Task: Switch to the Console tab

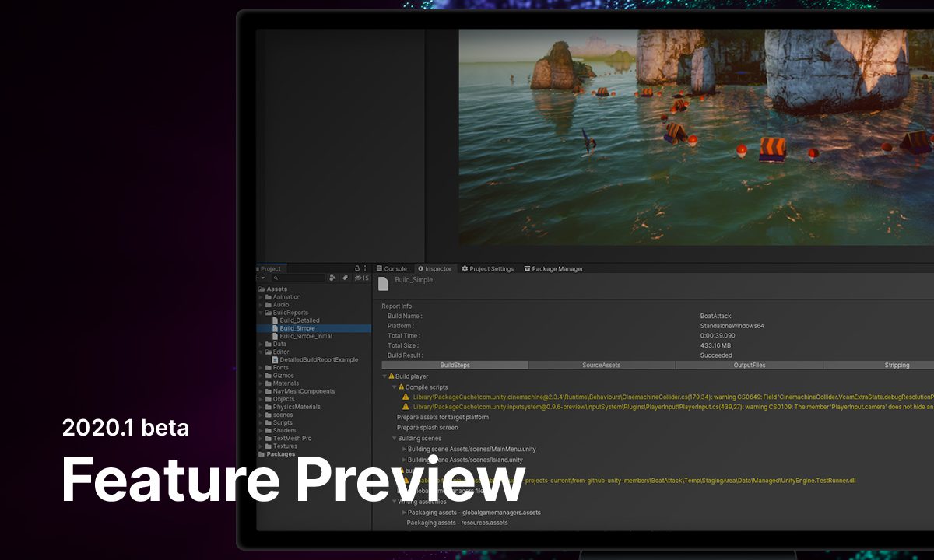Action: (x=392, y=269)
